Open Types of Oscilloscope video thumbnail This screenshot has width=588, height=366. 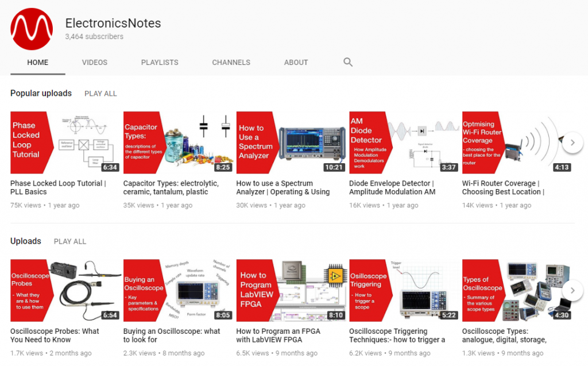pos(517,291)
